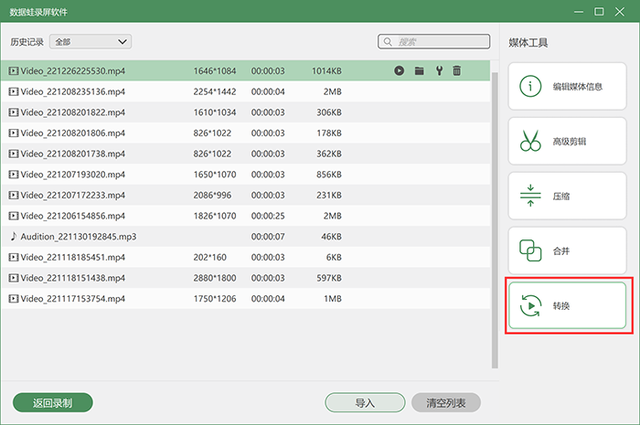Click video file icon of Video_221206154856.mp4
Screen dimensions: 640x425
point(13,216)
